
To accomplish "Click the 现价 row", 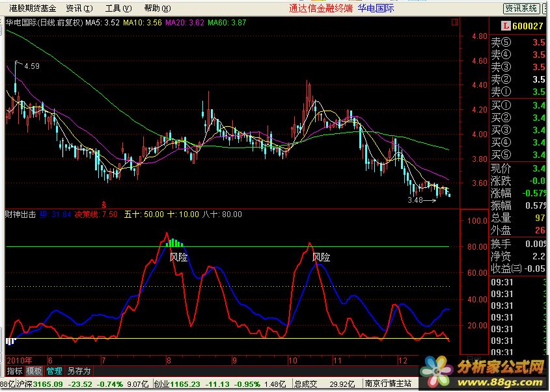I will click(x=518, y=168).
